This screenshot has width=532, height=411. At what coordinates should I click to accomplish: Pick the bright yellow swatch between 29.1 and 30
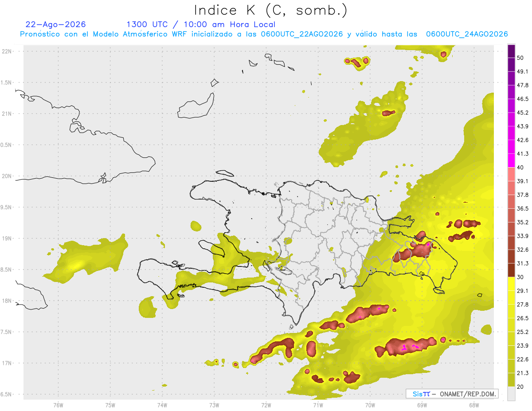511,284
